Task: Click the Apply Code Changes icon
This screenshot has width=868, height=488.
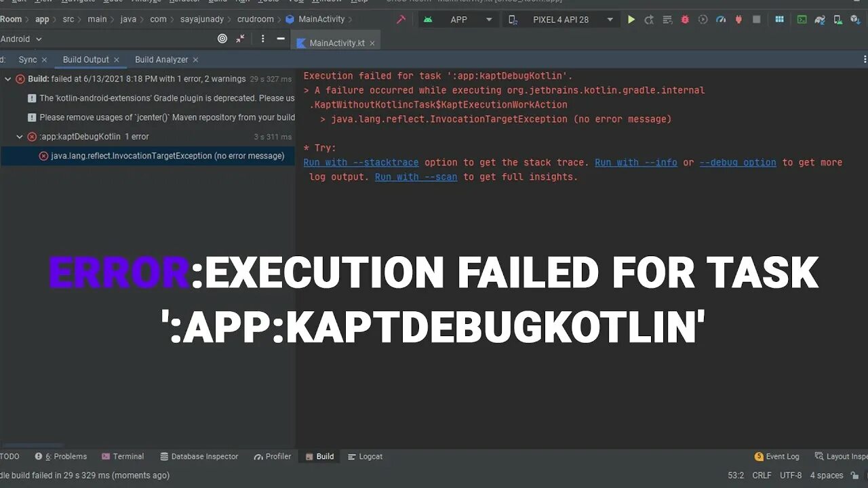Action: coord(667,20)
